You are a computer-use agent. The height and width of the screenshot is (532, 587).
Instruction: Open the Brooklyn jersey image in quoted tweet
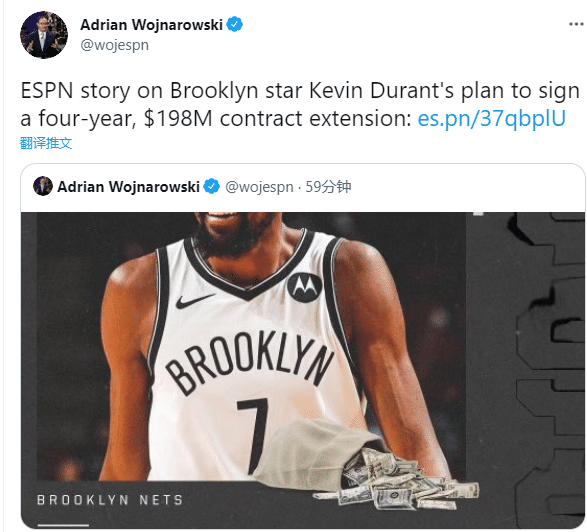click(x=302, y=370)
